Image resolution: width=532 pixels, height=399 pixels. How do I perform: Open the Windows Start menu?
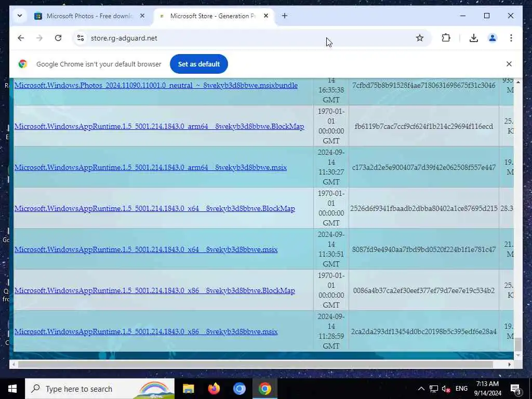[x=12, y=389]
